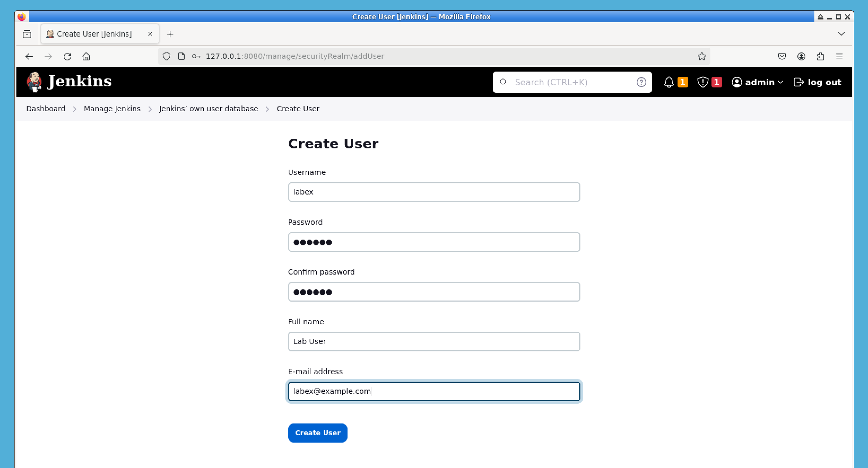Screen dimensions: 868x468
Task: Click the Confirm password field
Action: 434,292
